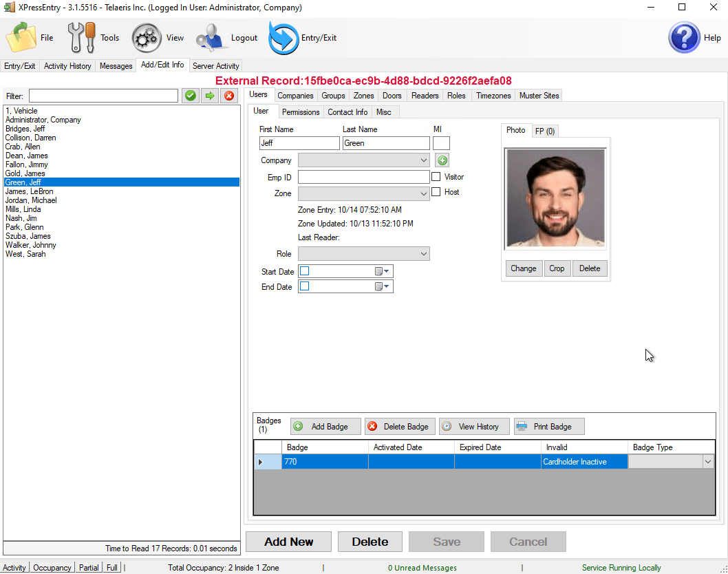Open the Tools wrench icon
728x574 pixels.
tap(82, 38)
